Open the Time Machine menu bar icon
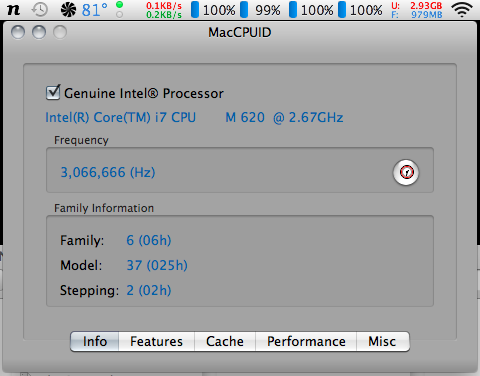 tap(39, 10)
